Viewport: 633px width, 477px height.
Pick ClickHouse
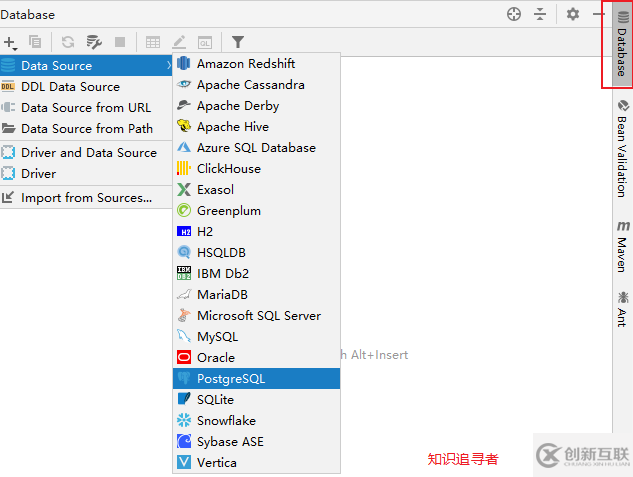click(256, 169)
